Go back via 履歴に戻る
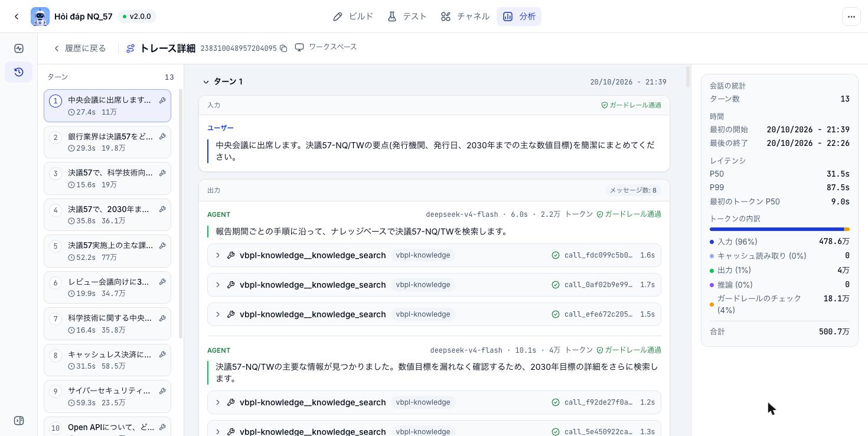This screenshot has width=868, height=436. tap(80, 48)
